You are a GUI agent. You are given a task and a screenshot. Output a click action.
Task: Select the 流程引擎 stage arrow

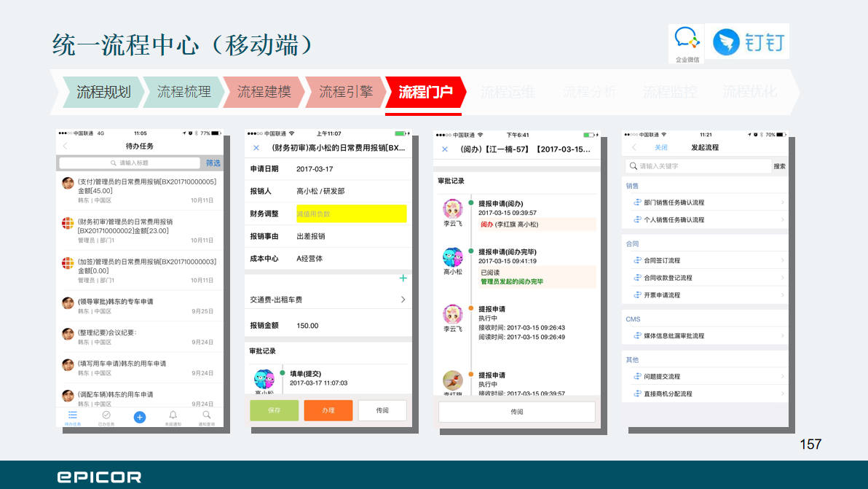coord(345,92)
